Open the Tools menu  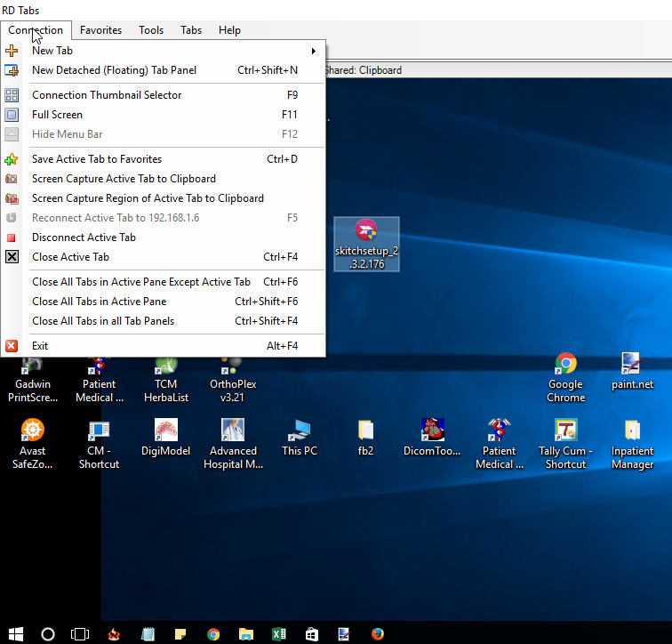(x=151, y=30)
